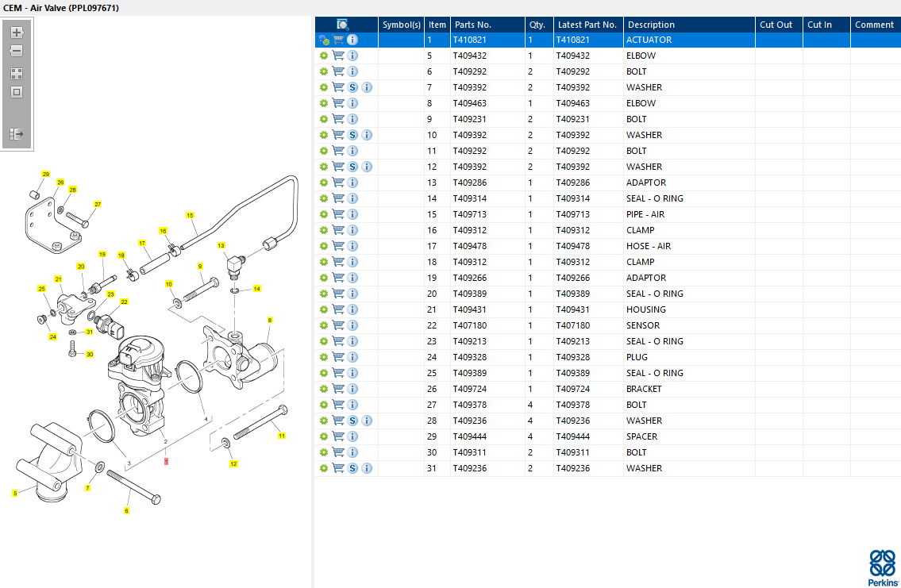Click gear icon for PIPE - AIR row

point(324,214)
